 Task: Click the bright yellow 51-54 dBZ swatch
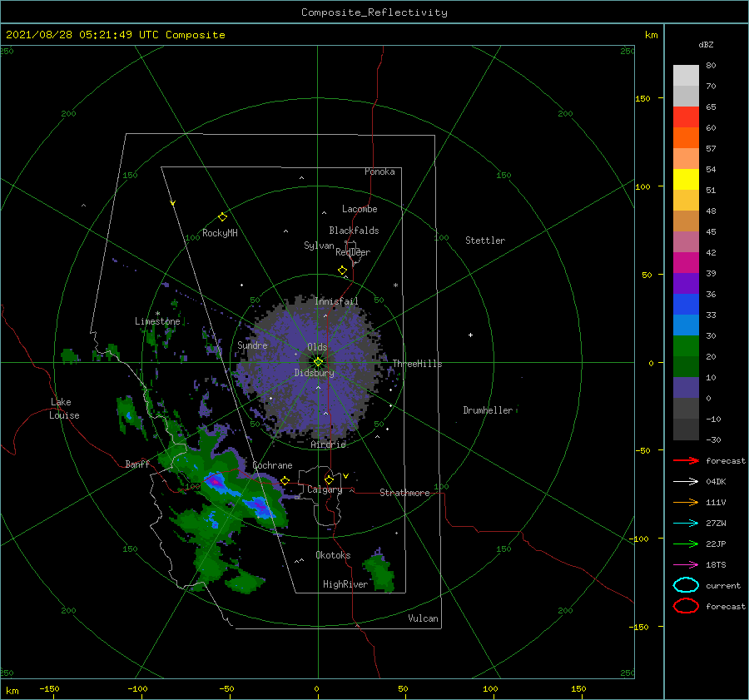pos(686,180)
